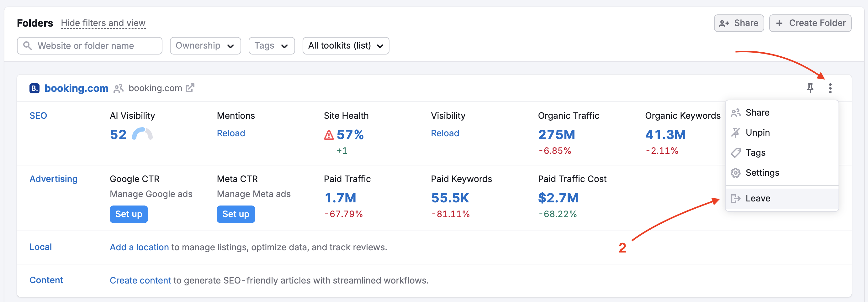Open the All toolkits (list) dropdown

[x=345, y=46]
